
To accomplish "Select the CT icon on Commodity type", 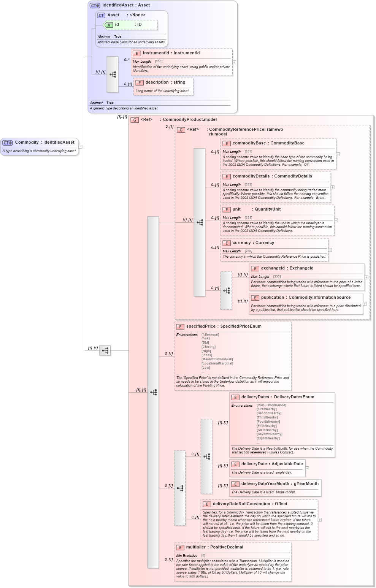I will [7, 143].
